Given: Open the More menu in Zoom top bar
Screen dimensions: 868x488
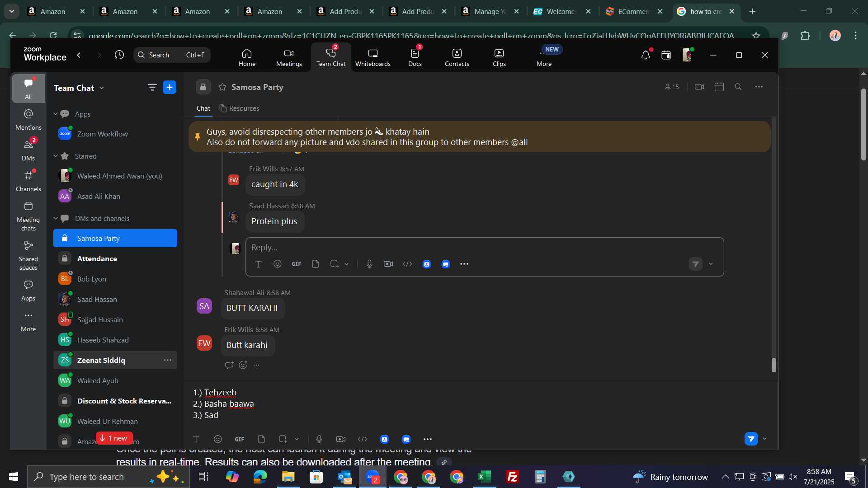Looking at the screenshot, I should pyautogui.click(x=544, y=58).
